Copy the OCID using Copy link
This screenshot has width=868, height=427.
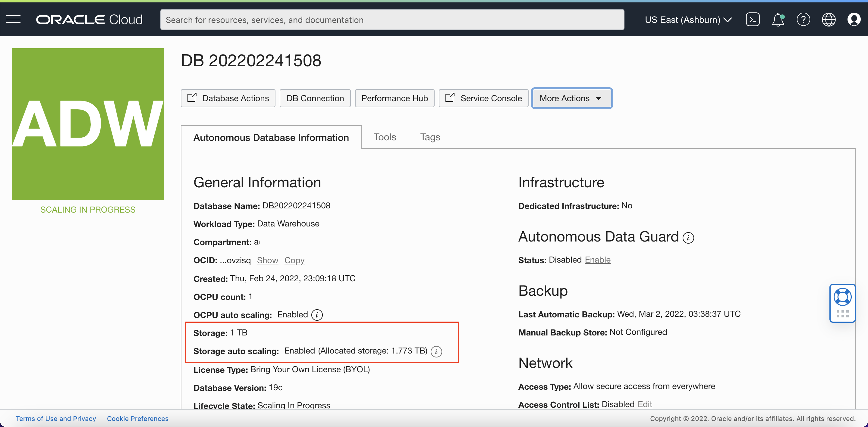pos(294,260)
